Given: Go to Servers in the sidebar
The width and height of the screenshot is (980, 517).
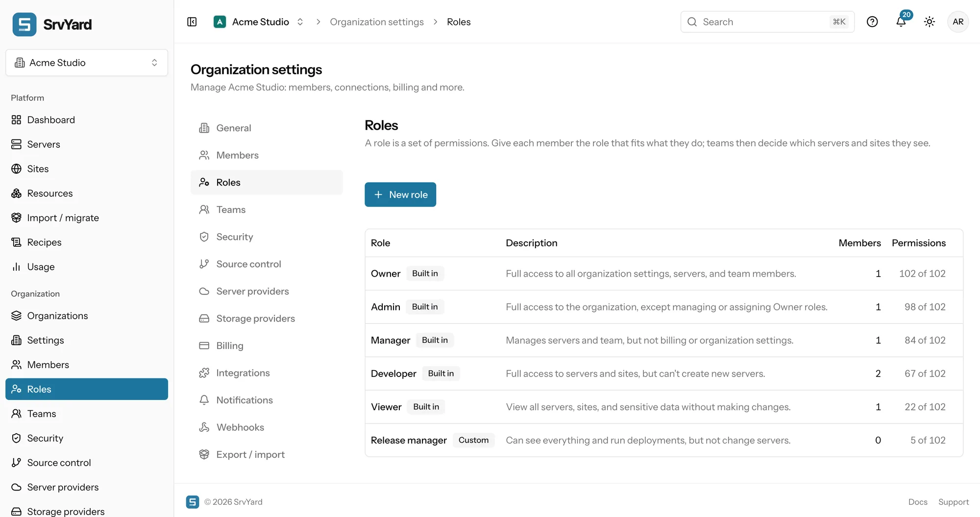Looking at the screenshot, I should tap(87, 144).
